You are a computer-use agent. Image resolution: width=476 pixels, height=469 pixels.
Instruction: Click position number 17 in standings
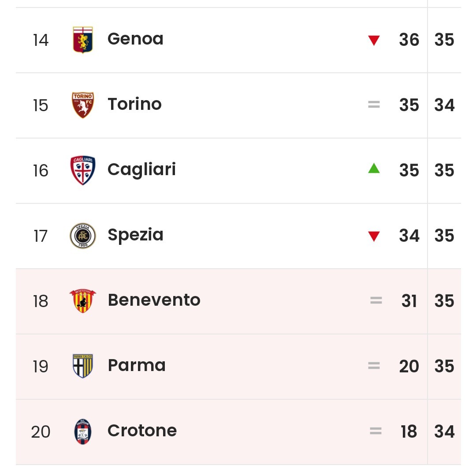(41, 236)
